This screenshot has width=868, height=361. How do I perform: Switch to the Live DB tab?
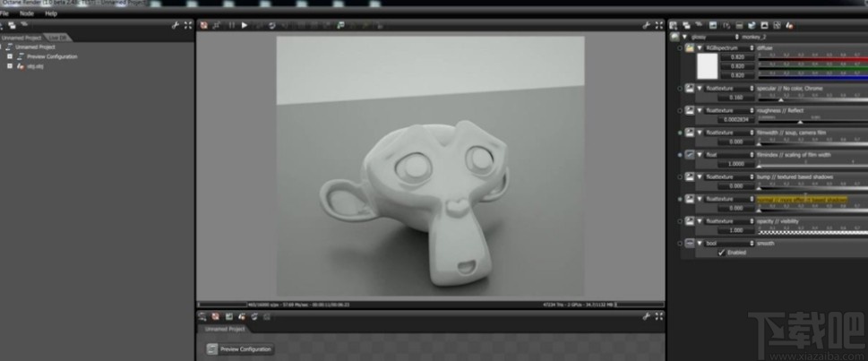point(57,38)
